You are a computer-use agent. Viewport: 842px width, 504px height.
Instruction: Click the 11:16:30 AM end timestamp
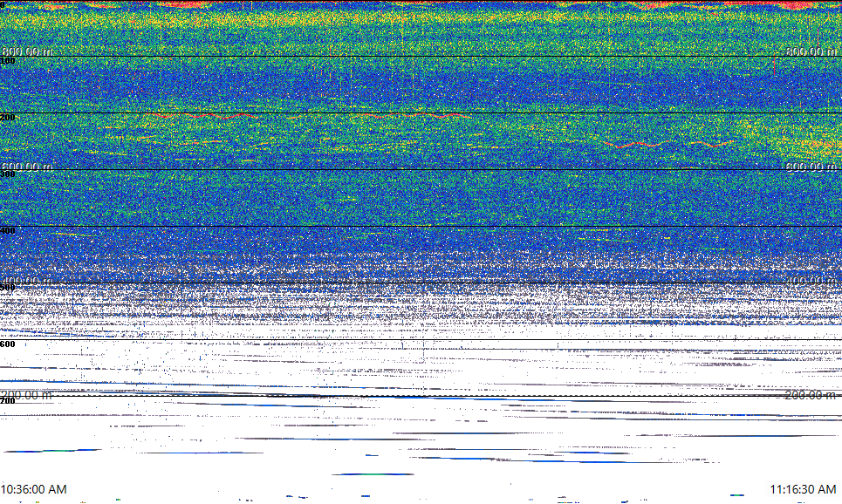click(x=803, y=489)
